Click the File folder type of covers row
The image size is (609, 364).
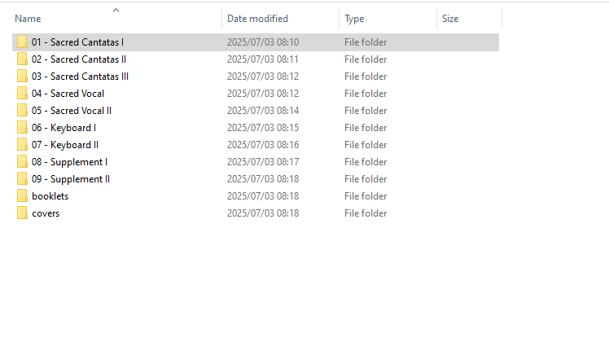(x=366, y=213)
